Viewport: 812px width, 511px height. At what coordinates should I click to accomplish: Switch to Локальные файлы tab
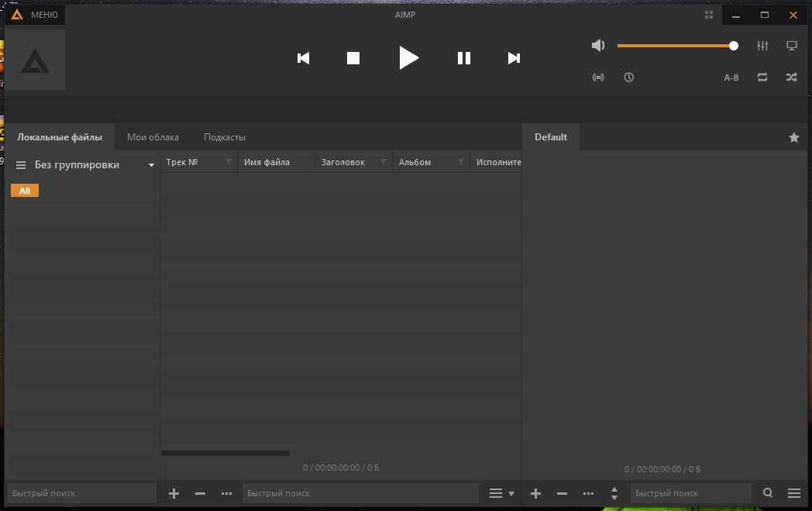point(60,136)
